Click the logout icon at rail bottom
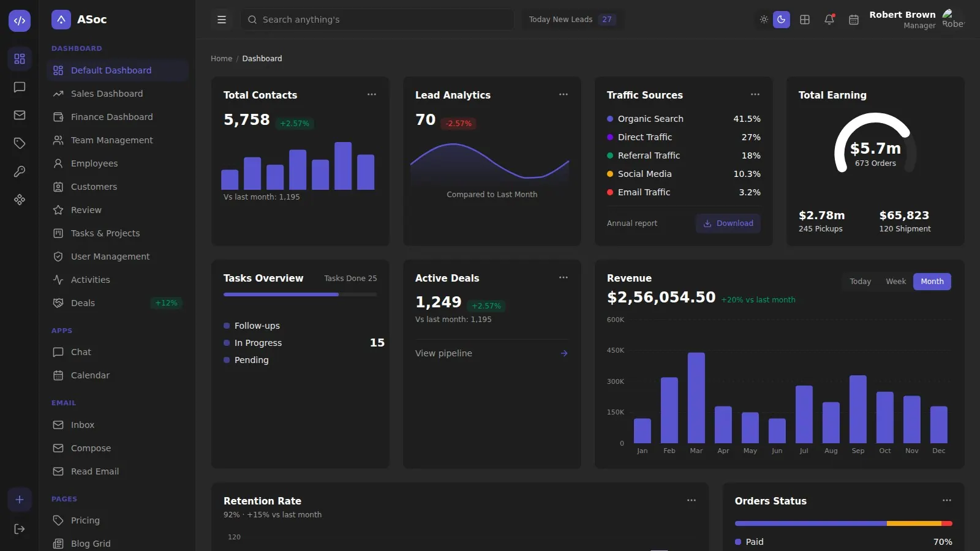 tap(20, 529)
